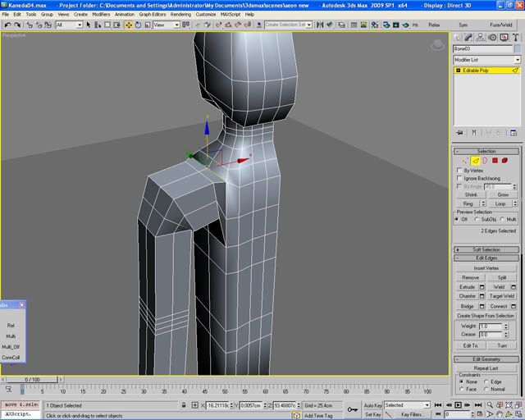Switch to Polygon sub-object selection mode
Image resolution: width=525 pixels, height=420 pixels.
[495, 161]
